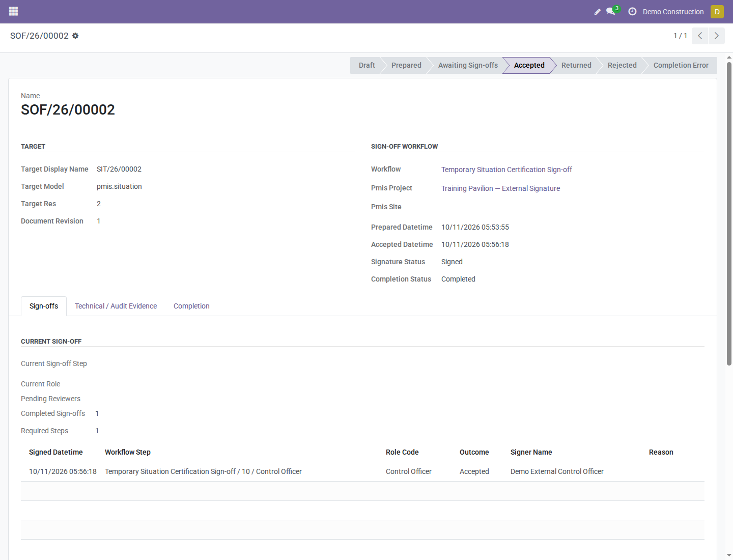Click the SOF/26/00002 breadcrumb text

pos(39,36)
